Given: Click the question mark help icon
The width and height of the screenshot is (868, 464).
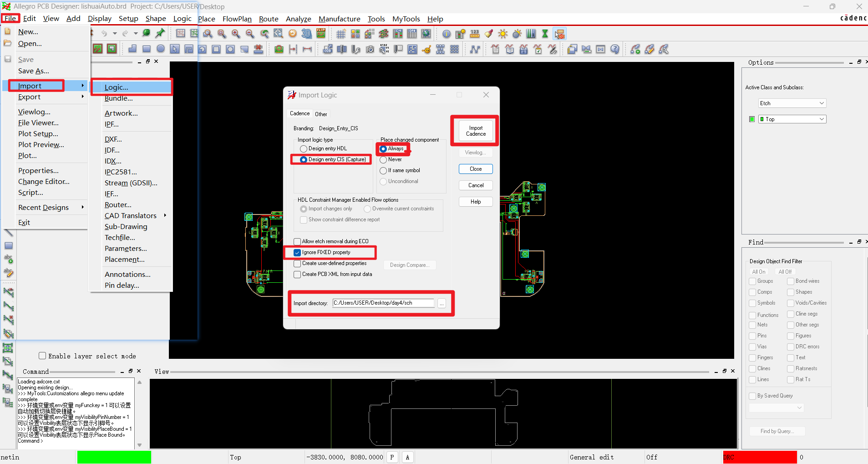Looking at the screenshot, I should [x=615, y=49].
